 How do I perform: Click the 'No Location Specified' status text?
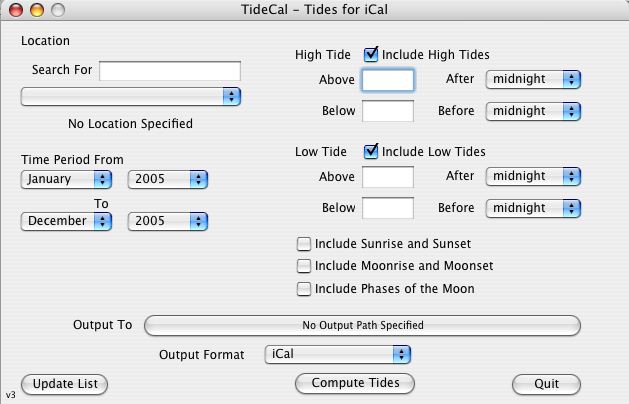(x=130, y=124)
